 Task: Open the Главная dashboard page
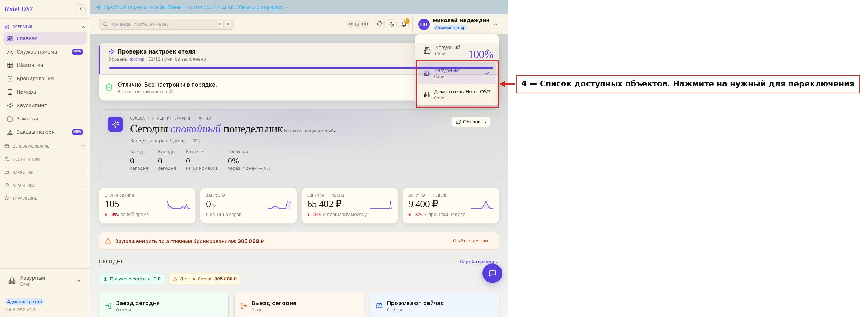(45, 38)
